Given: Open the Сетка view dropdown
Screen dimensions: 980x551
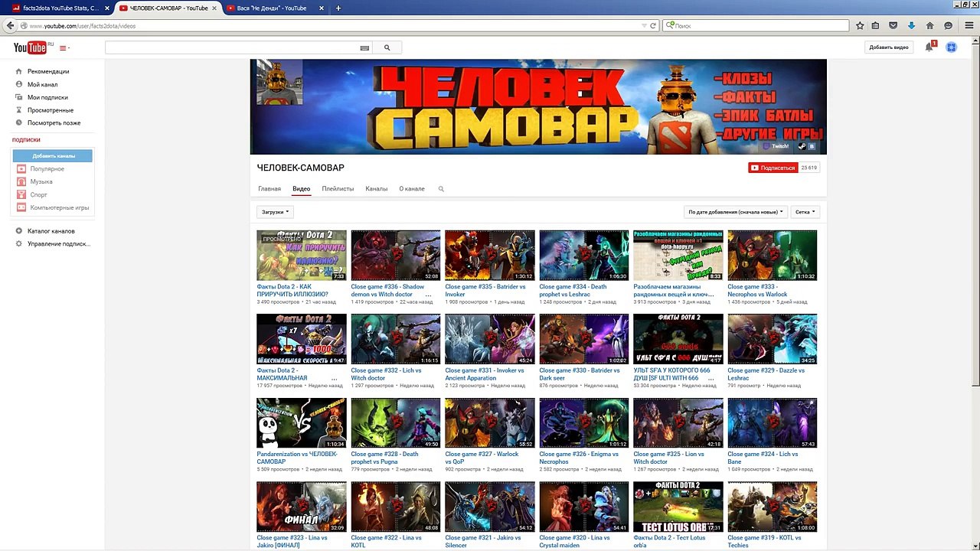Looking at the screenshot, I should tap(805, 212).
